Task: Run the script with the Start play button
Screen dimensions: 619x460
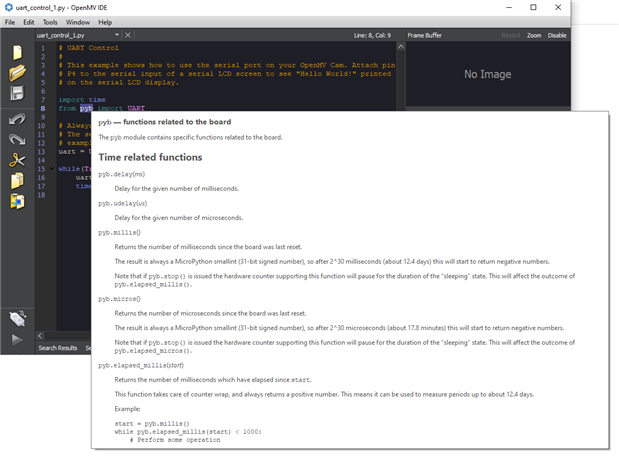Action: coord(17,340)
